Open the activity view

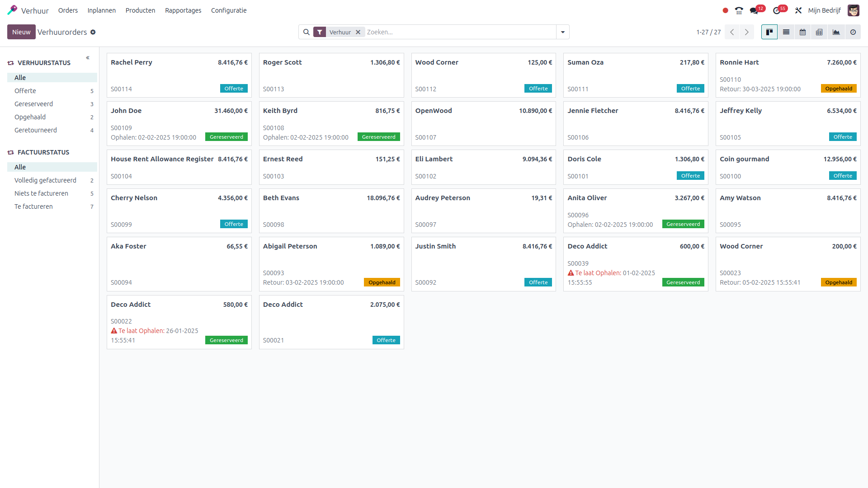(853, 32)
